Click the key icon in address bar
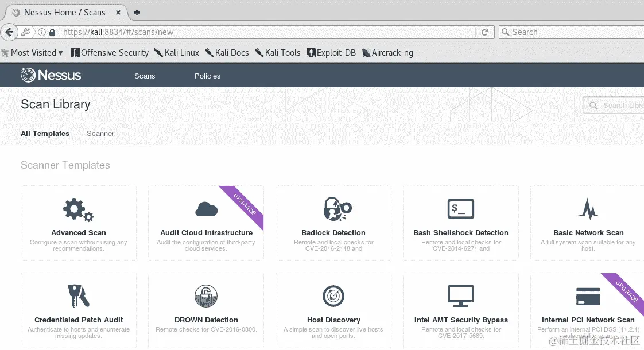Viewport: 644px width, 350px height. click(26, 32)
